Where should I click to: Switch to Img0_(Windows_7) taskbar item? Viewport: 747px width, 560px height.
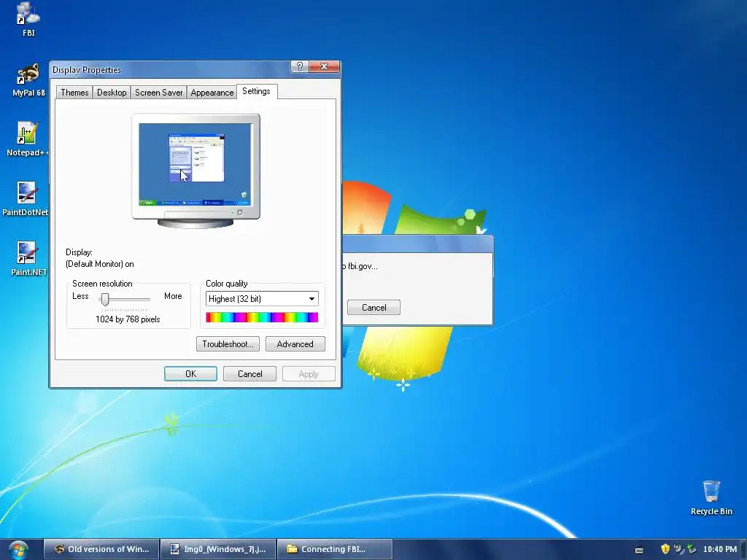(218, 549)
